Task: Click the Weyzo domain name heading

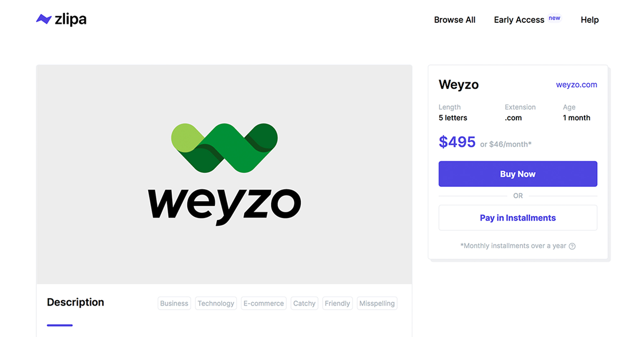Action: point(458,85)
